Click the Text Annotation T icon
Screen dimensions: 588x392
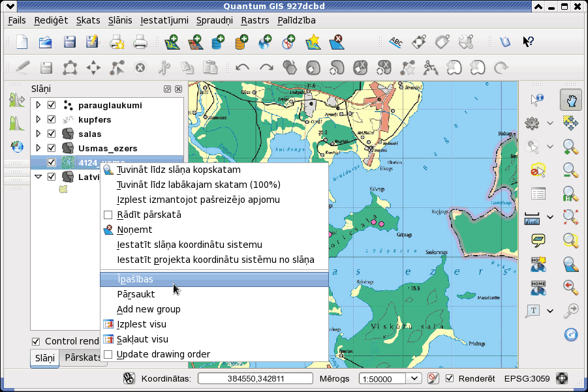(533, 310)
